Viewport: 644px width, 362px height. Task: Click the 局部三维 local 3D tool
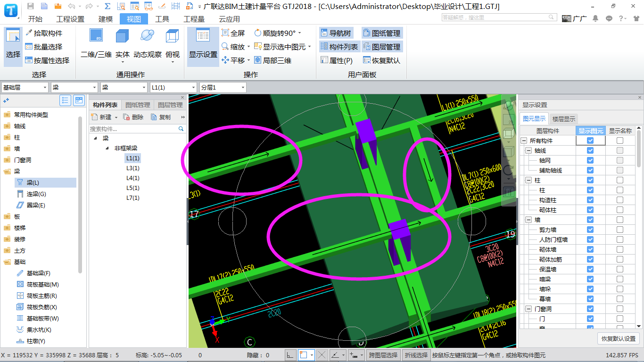click(x=272, y=60)
